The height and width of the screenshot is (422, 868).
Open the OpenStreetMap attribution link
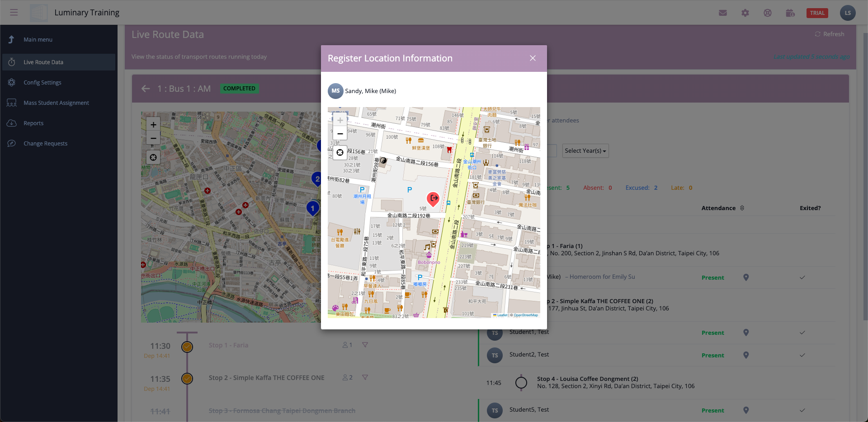coord(526,315)
